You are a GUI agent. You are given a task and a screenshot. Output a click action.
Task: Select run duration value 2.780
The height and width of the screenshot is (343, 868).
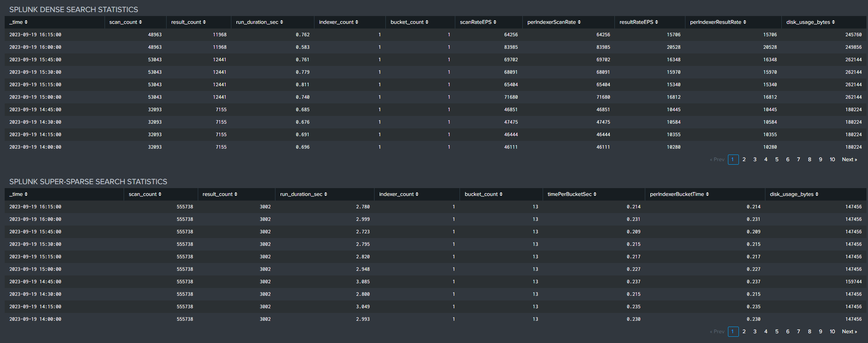(x=363, y=207)
